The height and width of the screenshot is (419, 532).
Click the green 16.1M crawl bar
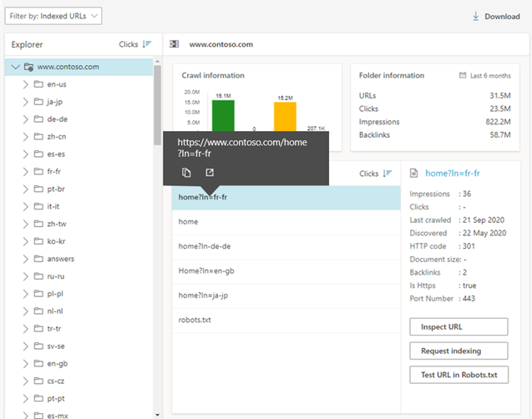(x=223, y=115)
